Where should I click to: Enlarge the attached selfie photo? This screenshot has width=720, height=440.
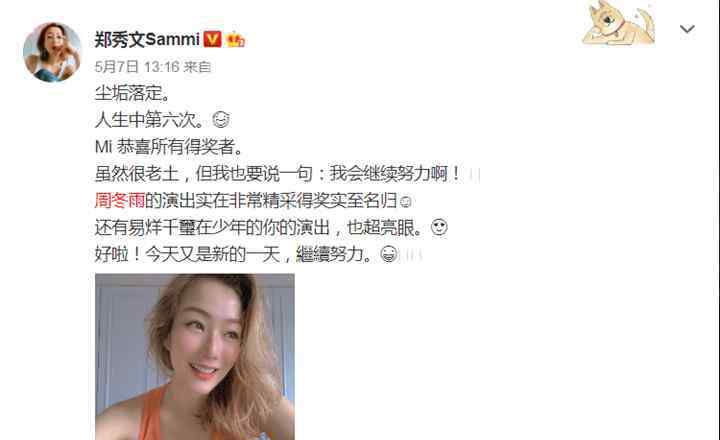[x=195, y=357]
